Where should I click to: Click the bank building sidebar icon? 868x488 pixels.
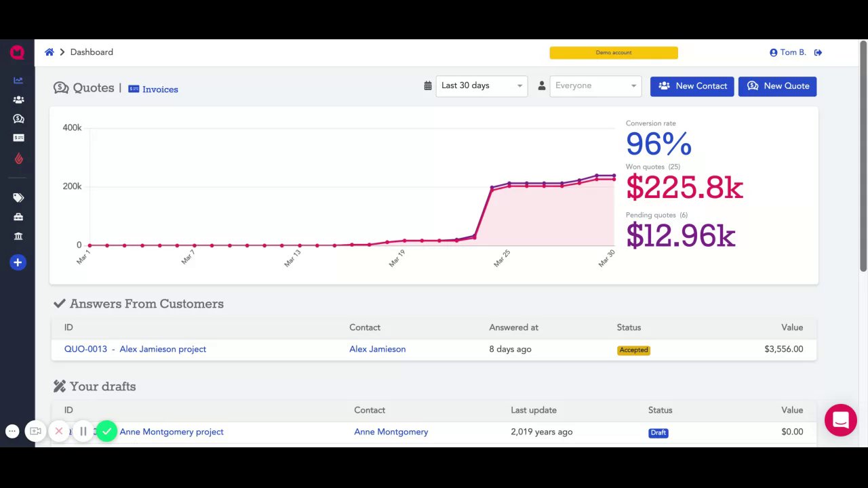coord(18,236)
